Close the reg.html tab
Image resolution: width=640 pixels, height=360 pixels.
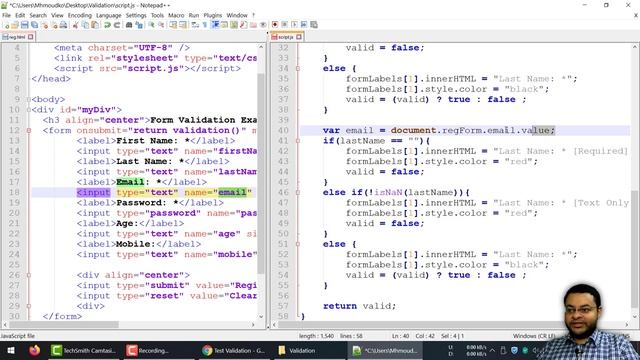[31, 37]
